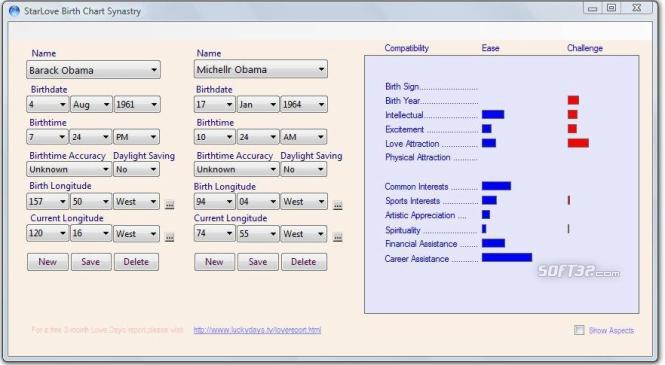Click the blue Common Interests ease bar
665x365 pixels.
497,186
